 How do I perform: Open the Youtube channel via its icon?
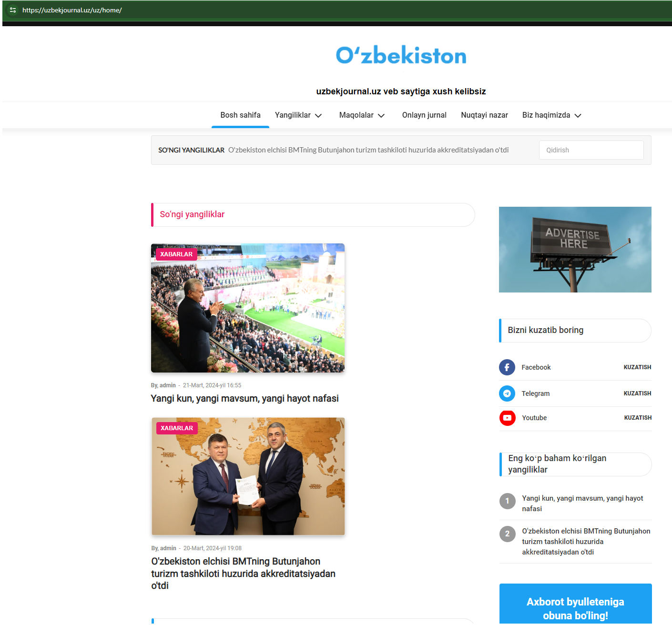point(507,418)
